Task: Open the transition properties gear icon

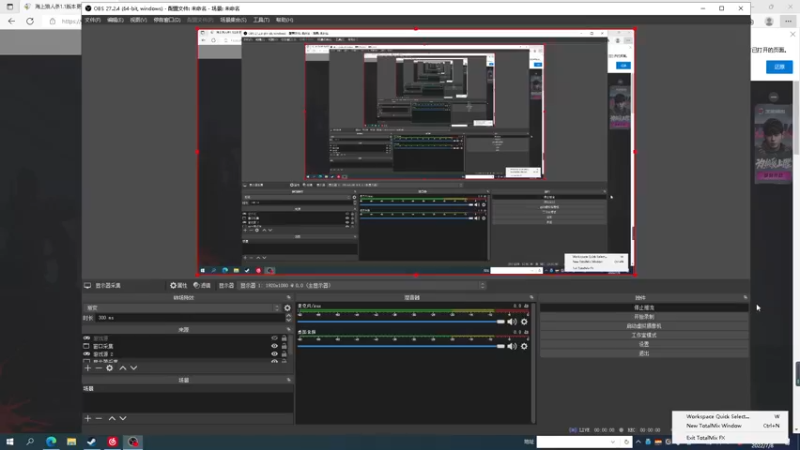Action: click(287, 308)
